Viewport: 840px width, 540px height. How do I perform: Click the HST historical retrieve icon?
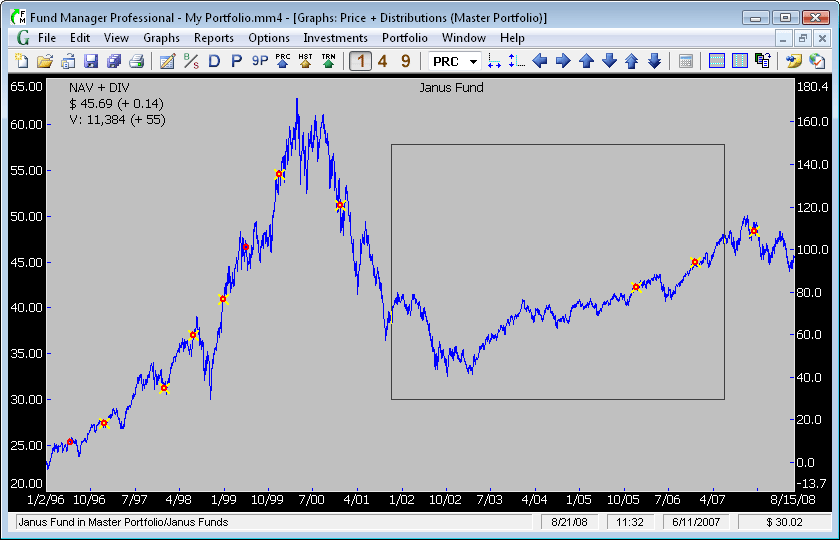(306, 61)
